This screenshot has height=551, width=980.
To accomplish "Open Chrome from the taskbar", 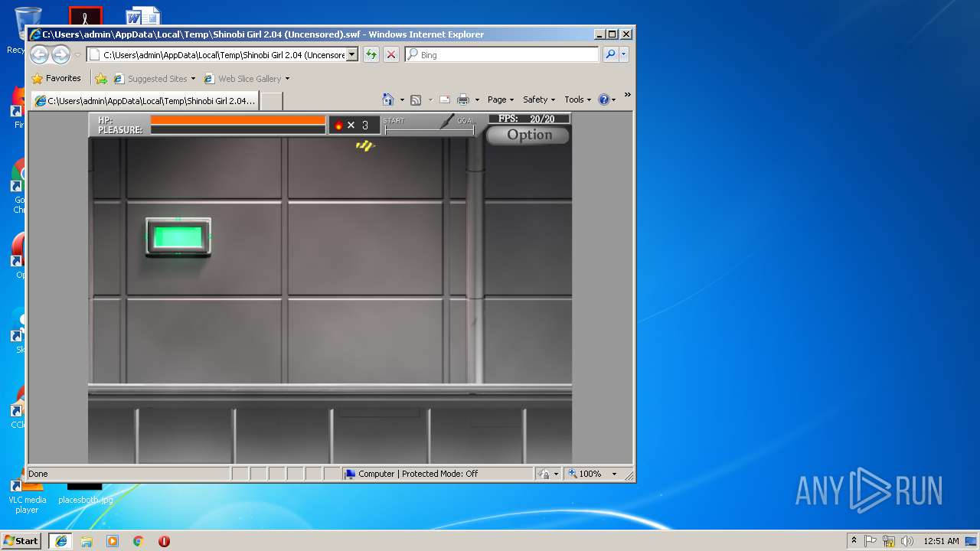I will tap(138, 540).
